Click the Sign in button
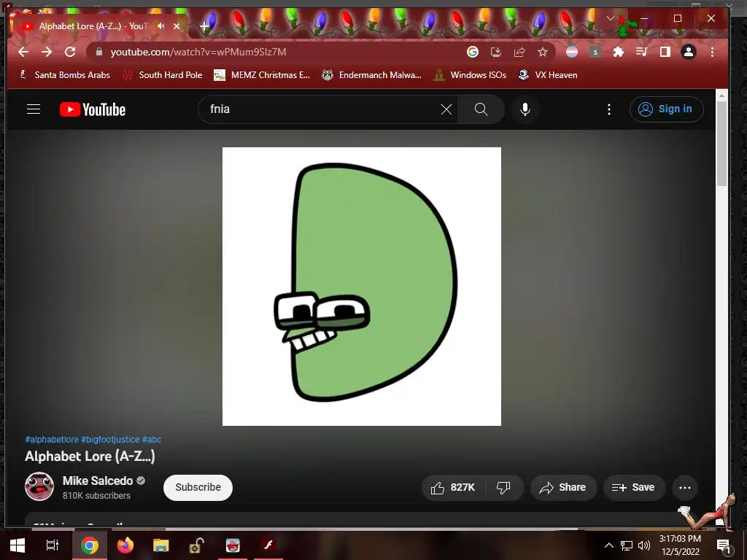This screenshot has width=747, height=560. click(x=667, y=109)
